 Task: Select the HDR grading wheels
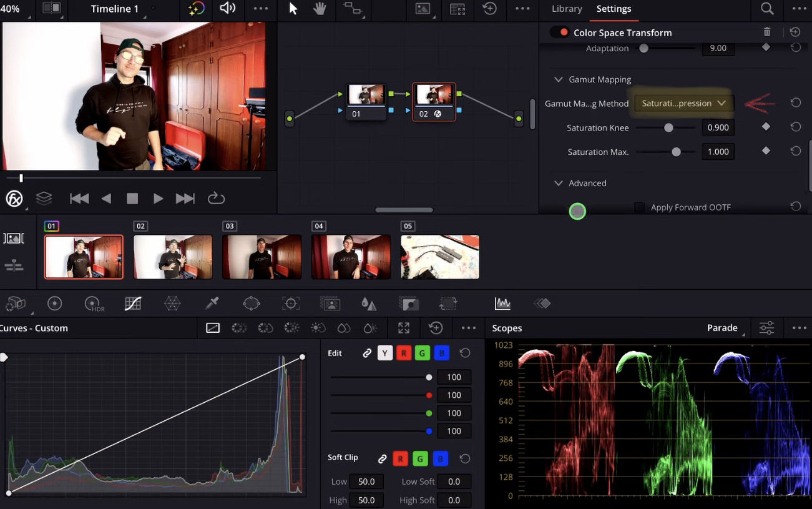(94, 304)
